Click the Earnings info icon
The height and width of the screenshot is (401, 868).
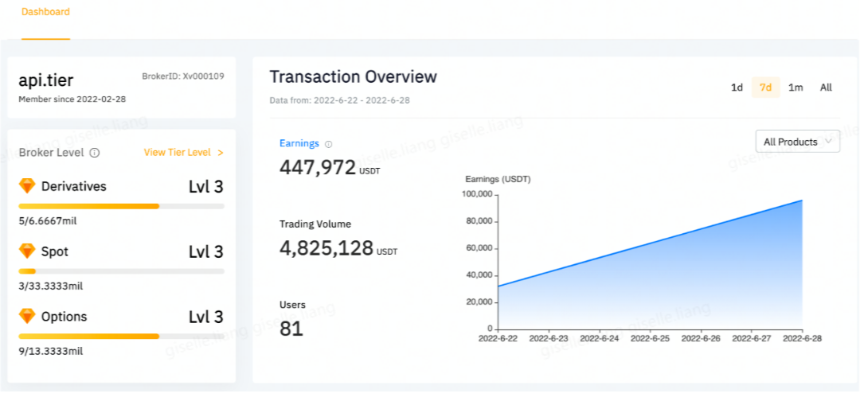click(328, 144)
